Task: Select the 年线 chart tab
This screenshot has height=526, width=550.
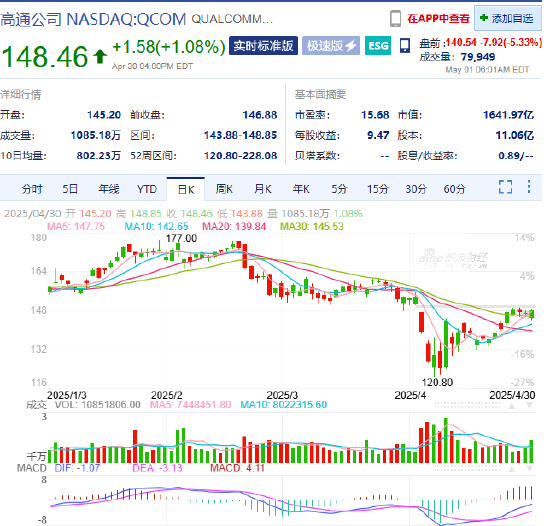Action: (109, 189)
